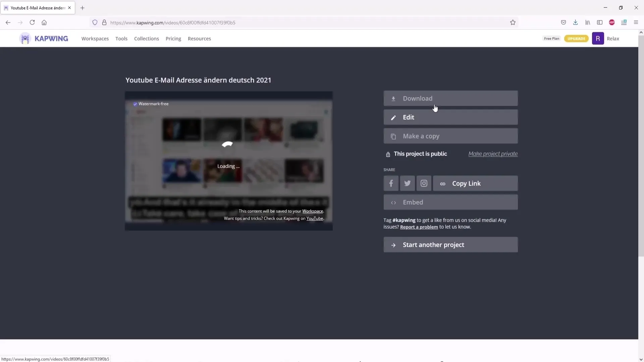644x362 pixels.
Task: Open the Workspaces menu
Action: pos(95,39)
